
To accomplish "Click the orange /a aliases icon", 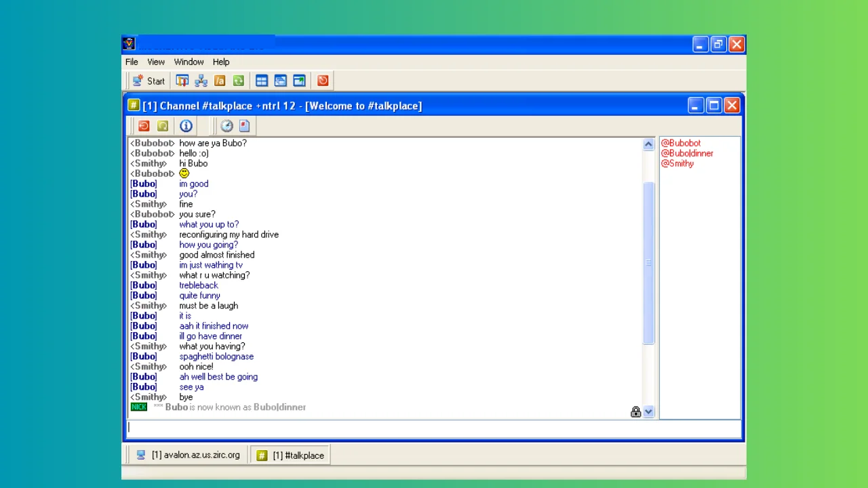I will (x=220, y=81).
